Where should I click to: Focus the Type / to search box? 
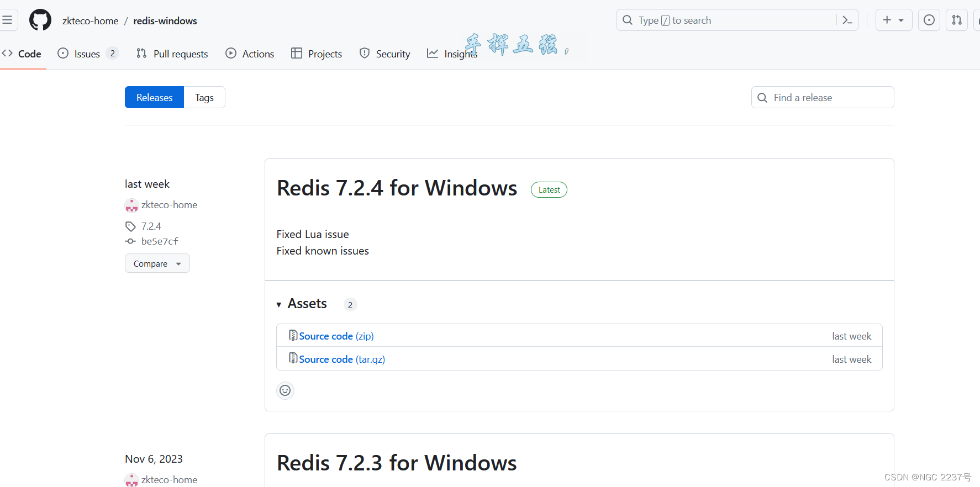click(x=737, y=20)
